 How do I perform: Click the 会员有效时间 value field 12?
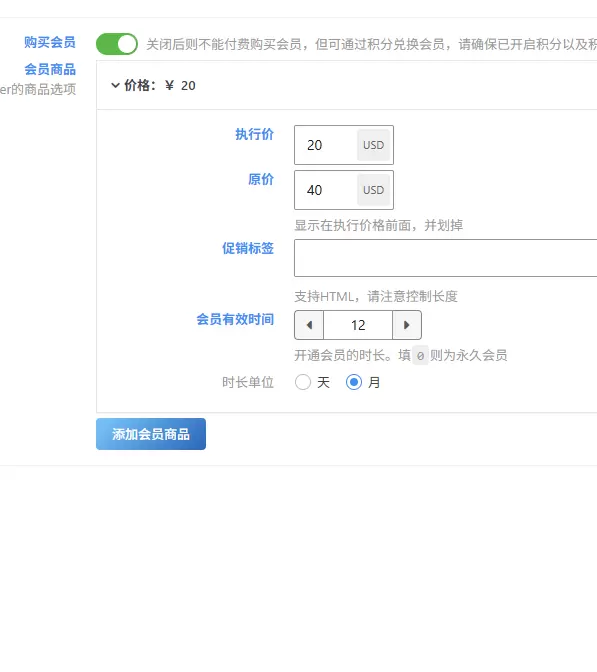(x=358, y=325)
